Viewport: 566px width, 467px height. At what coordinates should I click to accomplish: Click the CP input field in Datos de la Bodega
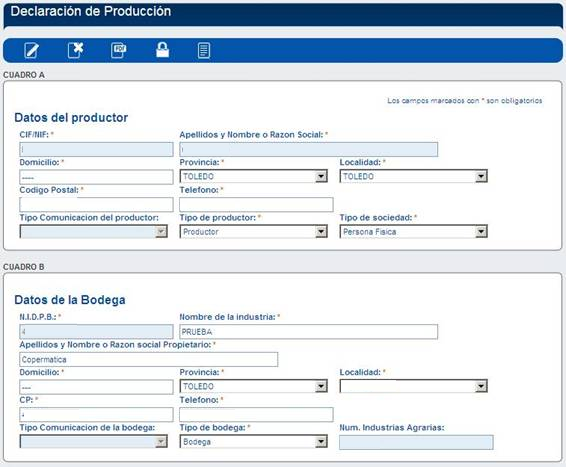click(x=96, y=415)
